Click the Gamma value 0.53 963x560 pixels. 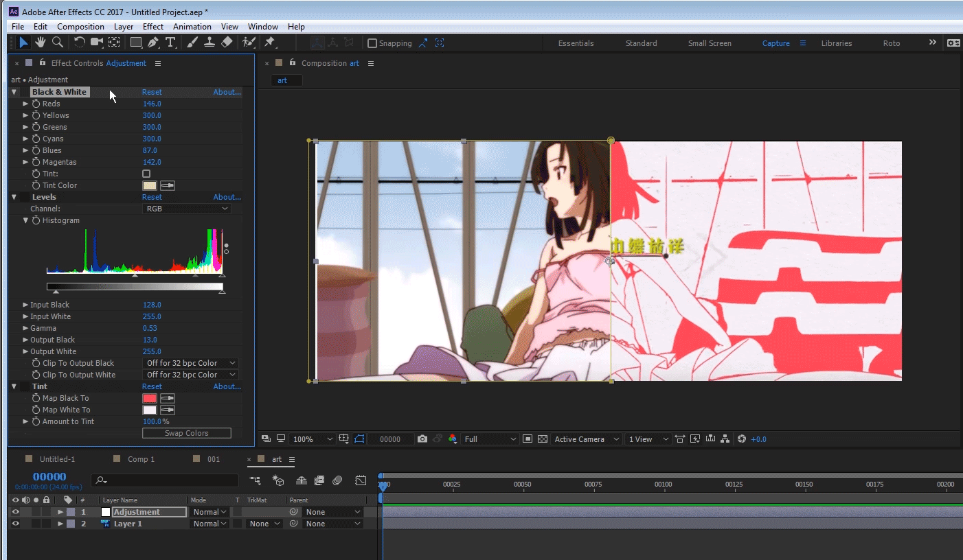click(x=150, y=328)
